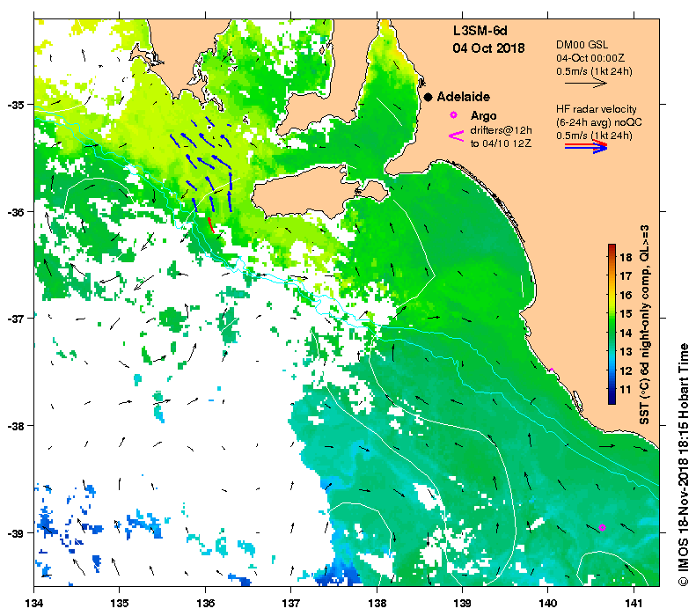This screenshot has width=696, height=616.
Task: Click the '137' longitude axis label
Action: [291, 603]
